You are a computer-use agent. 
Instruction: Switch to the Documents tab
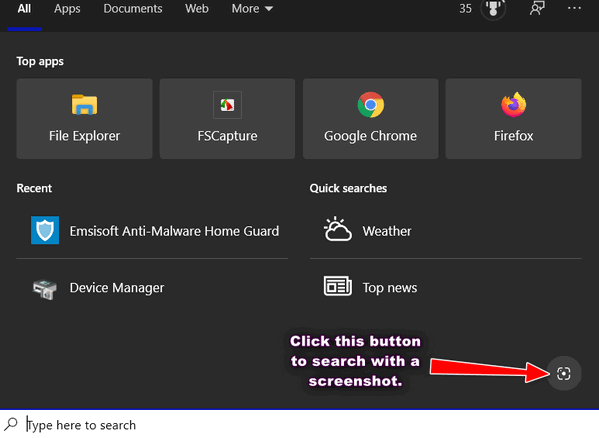[x=133, y=9]
